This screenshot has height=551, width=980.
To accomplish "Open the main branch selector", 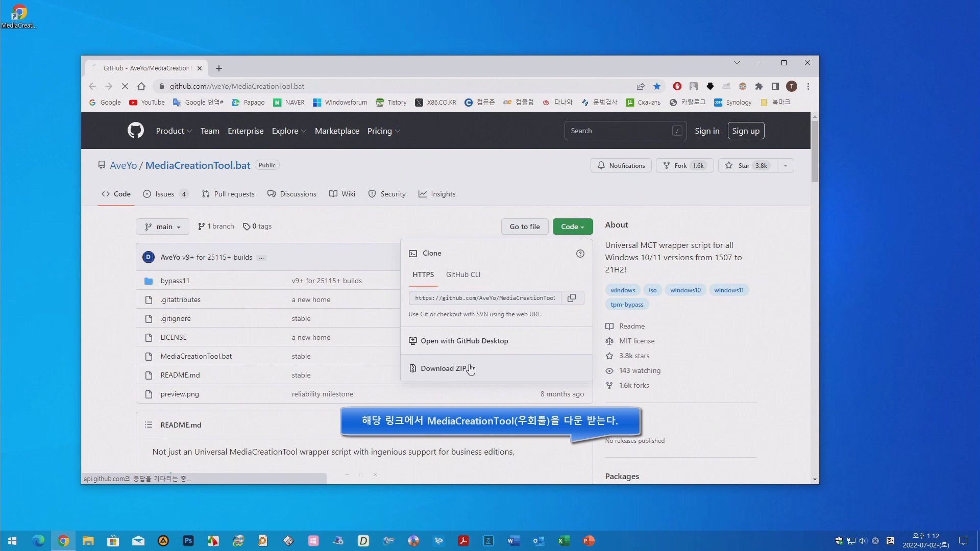I will coord(162,227).
